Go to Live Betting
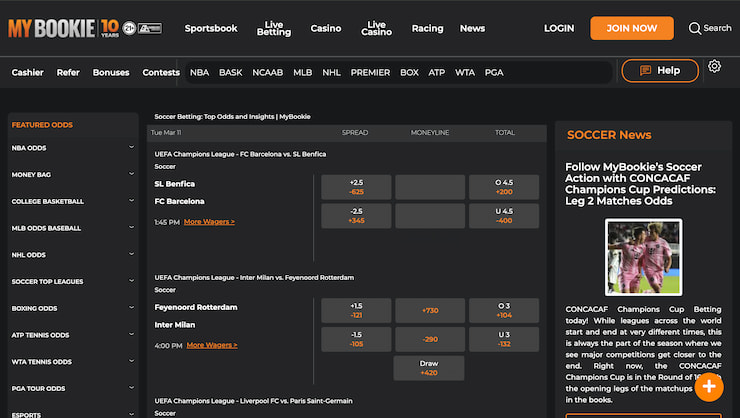This screenshot has height=418, width=740. coord(274,28)
